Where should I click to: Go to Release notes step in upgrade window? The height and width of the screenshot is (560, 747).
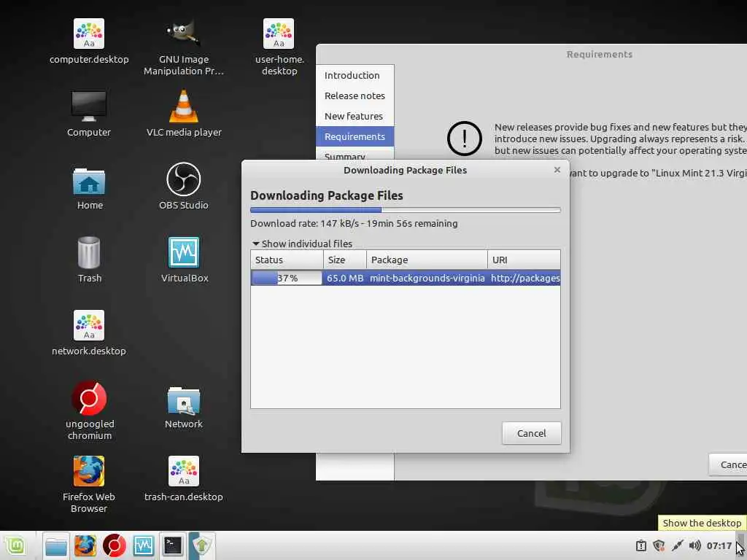point(355,96)
